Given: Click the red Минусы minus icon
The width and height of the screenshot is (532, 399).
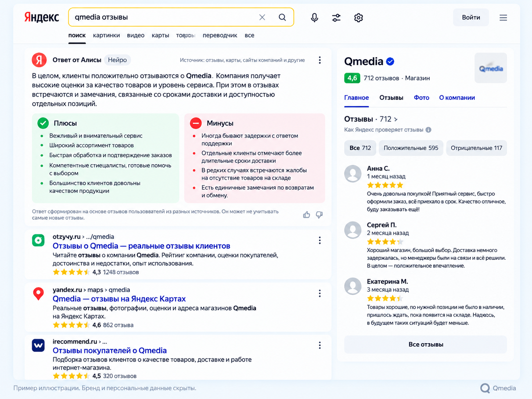Looking at the screenshot, I should (x=196, y=123).
